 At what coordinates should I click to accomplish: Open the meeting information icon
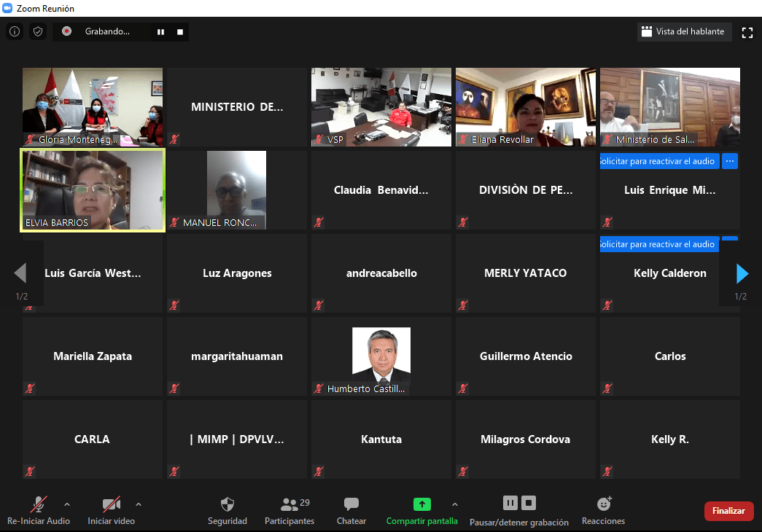click(14, 31)
